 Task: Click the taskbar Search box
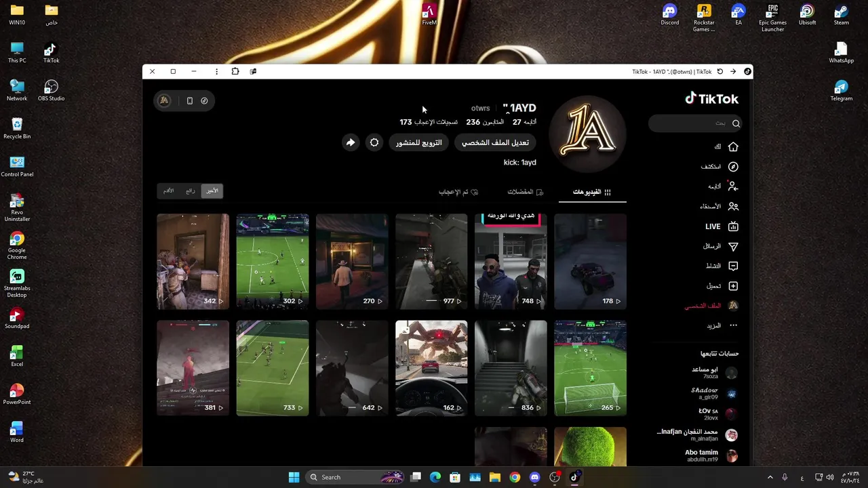coord(356,477)
